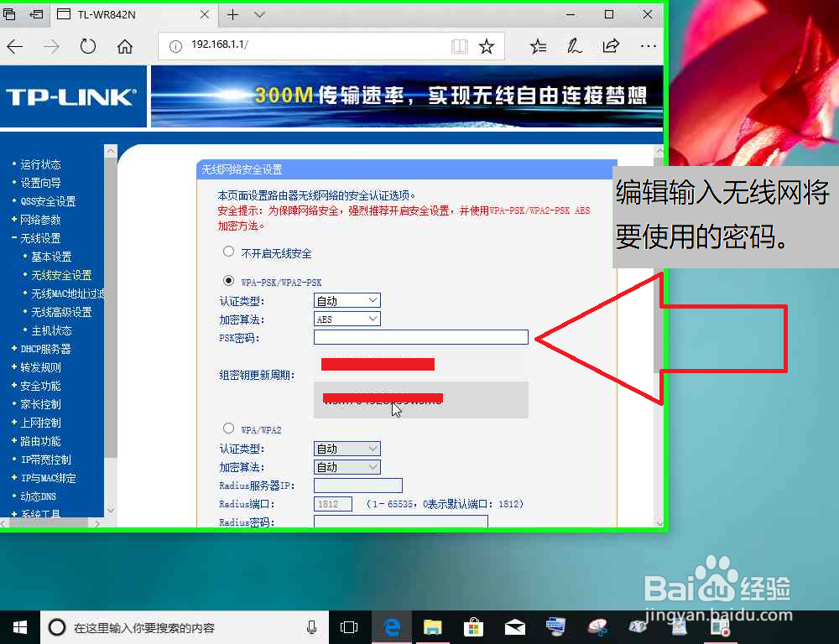
Task: Select the WPA/WPA2 radio button
Action: click(x=227, y=428)
